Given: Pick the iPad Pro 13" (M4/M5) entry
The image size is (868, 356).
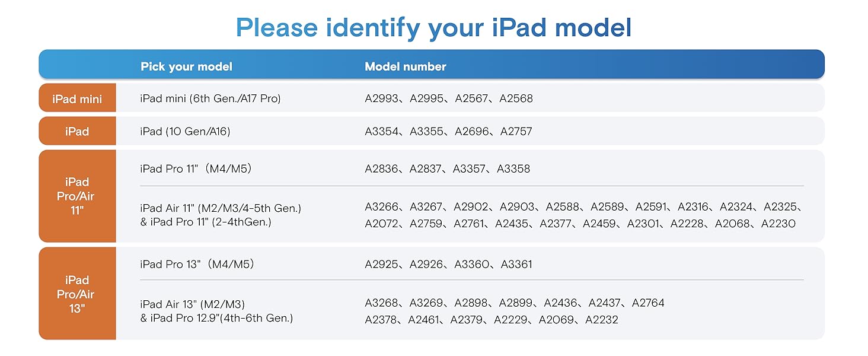Looking at the screenshot, I should (x=197, y=264).
